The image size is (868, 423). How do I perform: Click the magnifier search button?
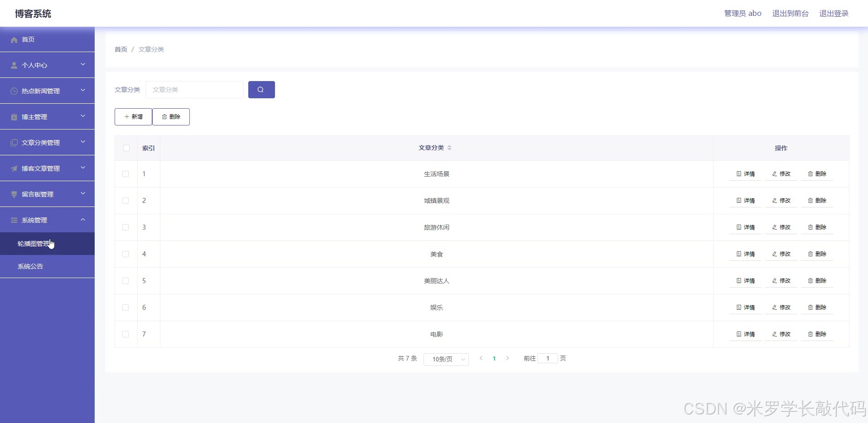pyautogui.click(x=261, y=90)
